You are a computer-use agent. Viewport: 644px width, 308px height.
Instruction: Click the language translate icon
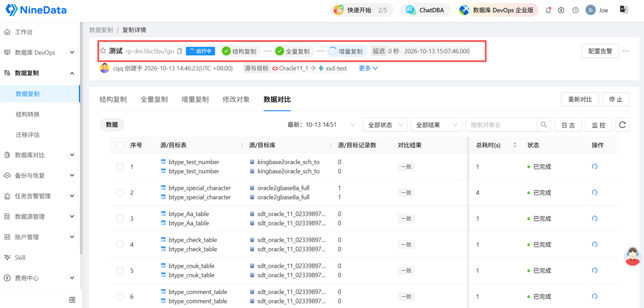624,10
